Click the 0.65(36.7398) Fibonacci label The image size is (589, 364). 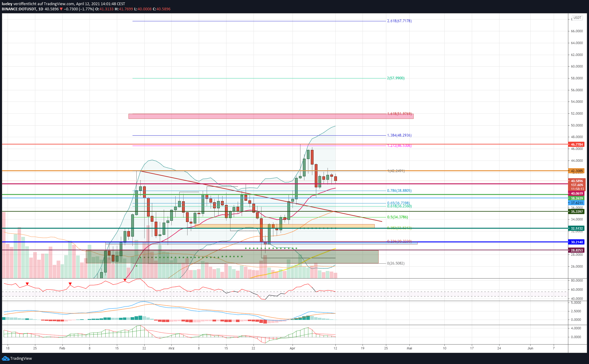(x=398, y=203)
